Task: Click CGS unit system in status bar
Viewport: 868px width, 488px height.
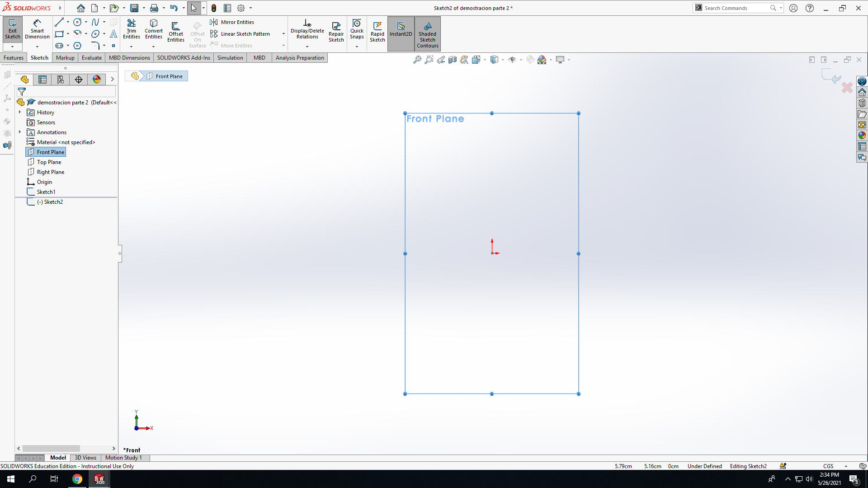Action: [x=828, y=466]
